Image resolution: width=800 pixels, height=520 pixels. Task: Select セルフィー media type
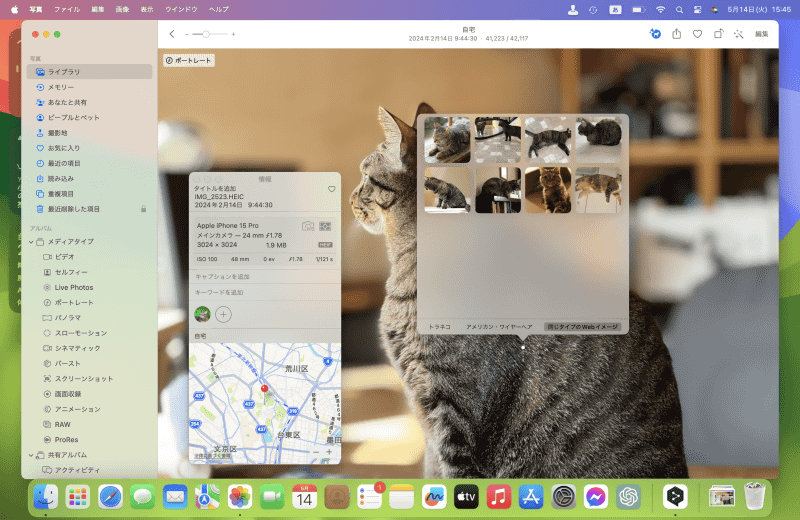(x=89, y=272)
